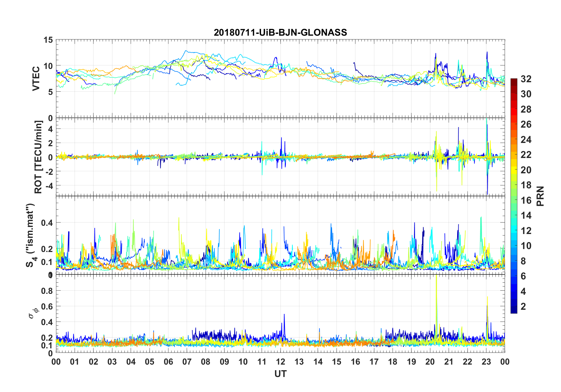Click the 23 tick on the UT axis
The height and width of the screenshot is (392, 561).
coord(486,362)
